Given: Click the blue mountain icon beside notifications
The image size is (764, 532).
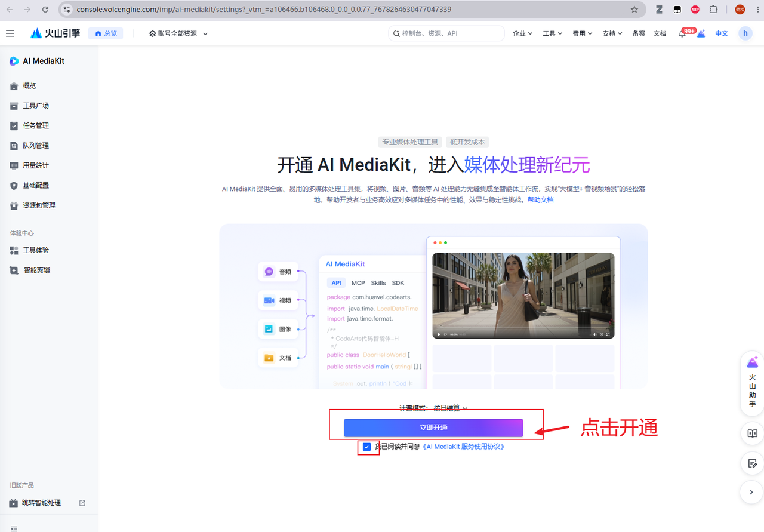Looking at the screenshot, I should tap(701, 34).
